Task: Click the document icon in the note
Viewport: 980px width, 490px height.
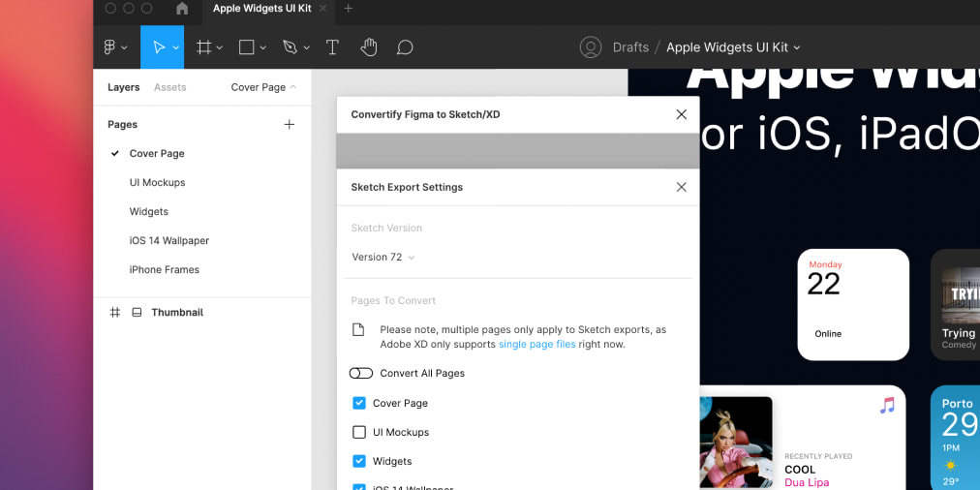Action: pos(358,329)
